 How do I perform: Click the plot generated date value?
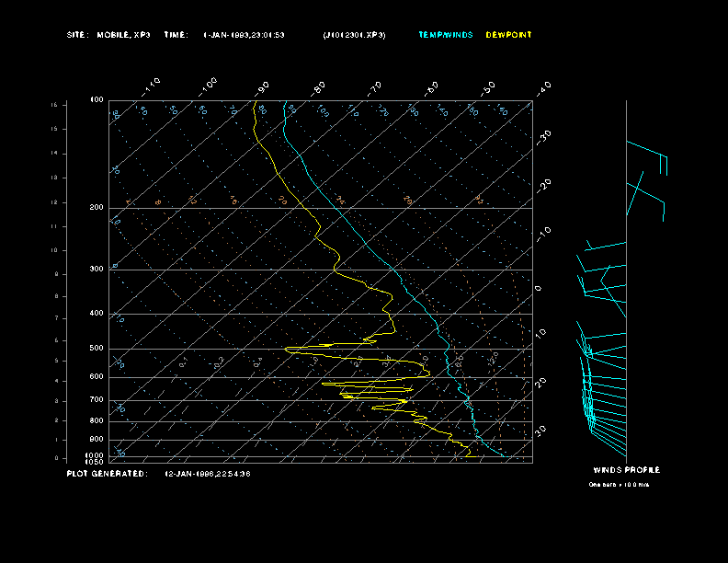click(x=207, y=474)
